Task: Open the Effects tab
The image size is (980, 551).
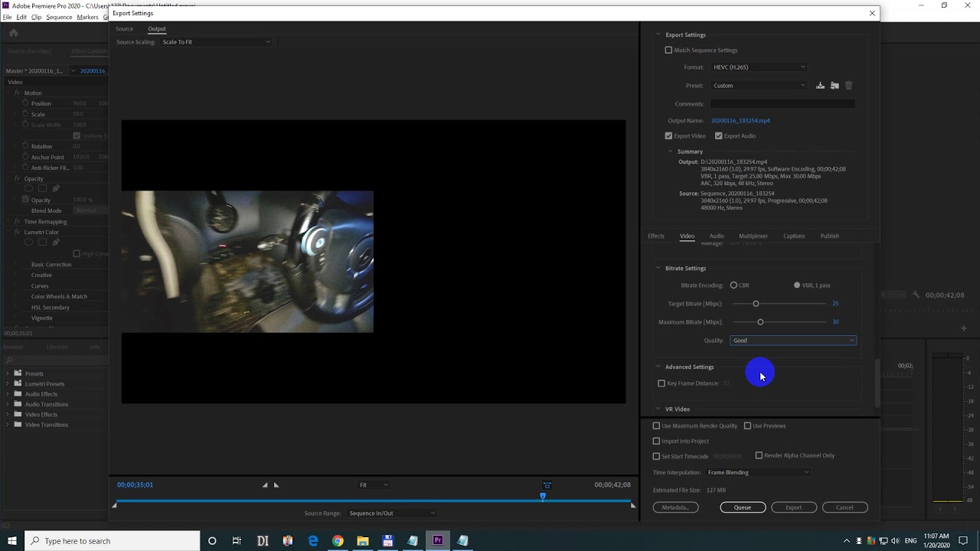Action: click(x=656, y=236)
